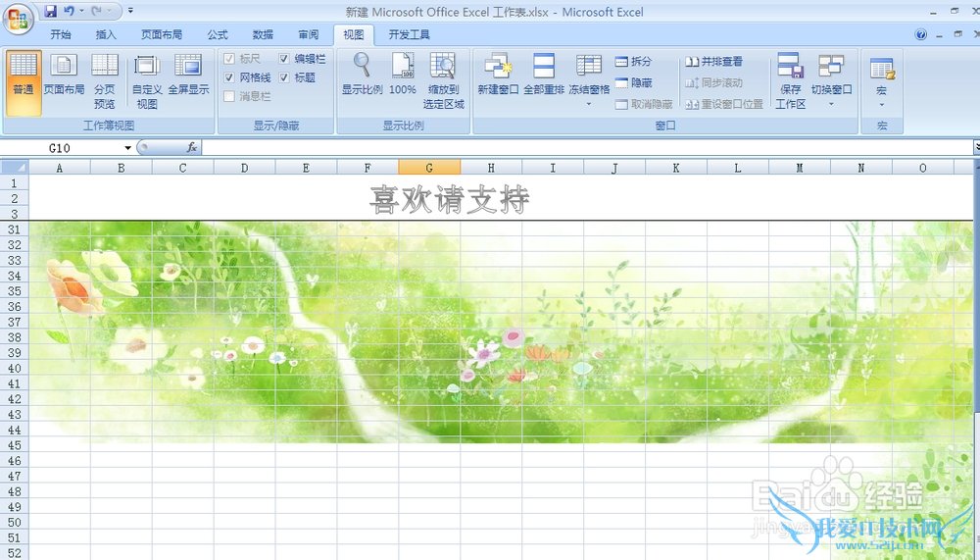
Task: Set zoom to 100%
Action: point(403,76)
